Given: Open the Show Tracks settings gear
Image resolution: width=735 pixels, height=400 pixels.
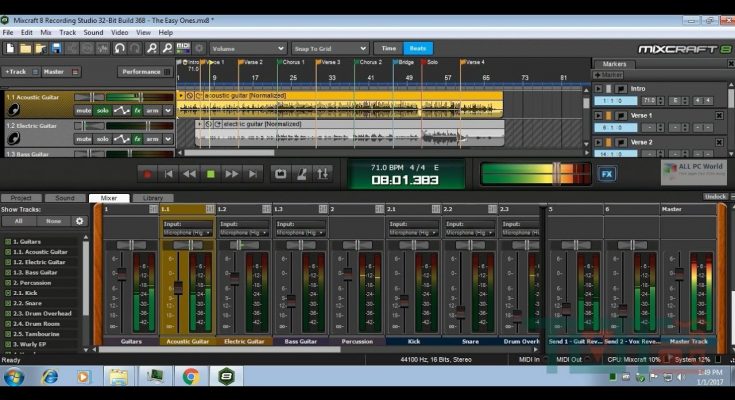Looking at the screenshot, I should tap(79, 221).
